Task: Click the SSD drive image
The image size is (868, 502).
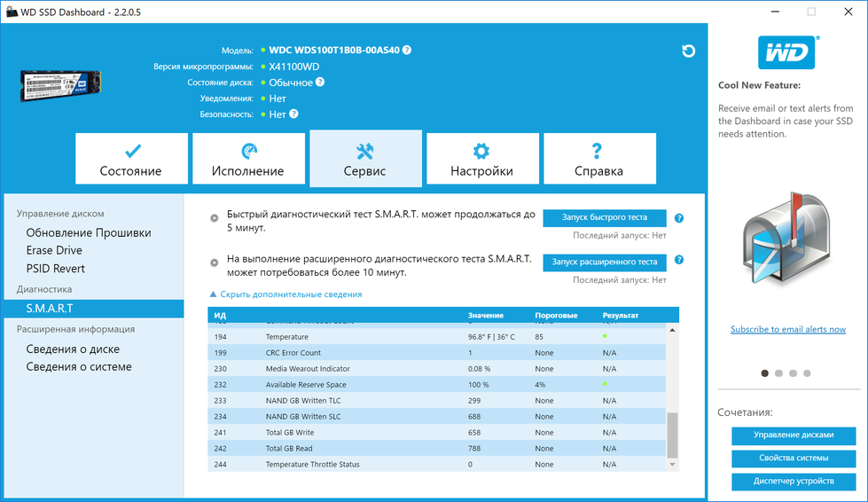Action: coord(61,86)
